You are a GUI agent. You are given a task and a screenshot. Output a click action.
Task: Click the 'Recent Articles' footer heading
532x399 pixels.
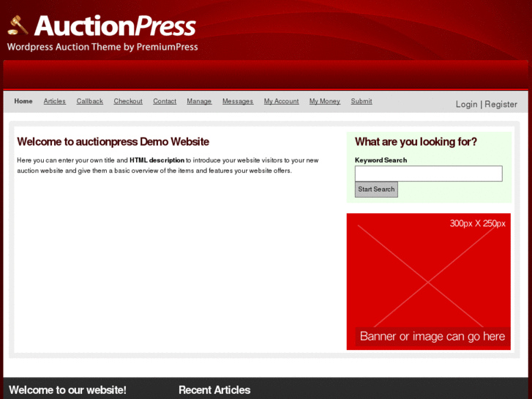pyautogui.click(x=214, y=389)
